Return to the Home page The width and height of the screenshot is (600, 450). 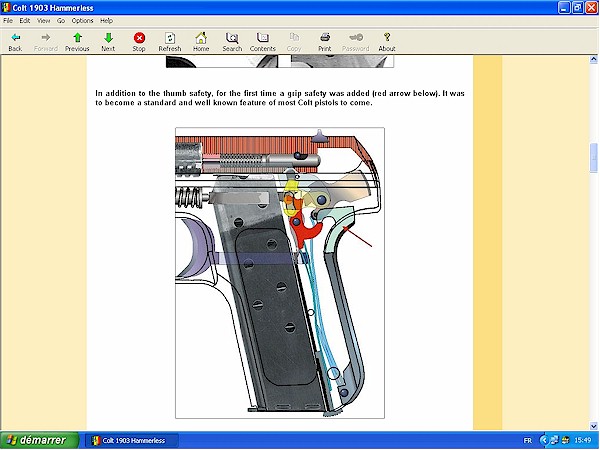click(x=201, y=42)
